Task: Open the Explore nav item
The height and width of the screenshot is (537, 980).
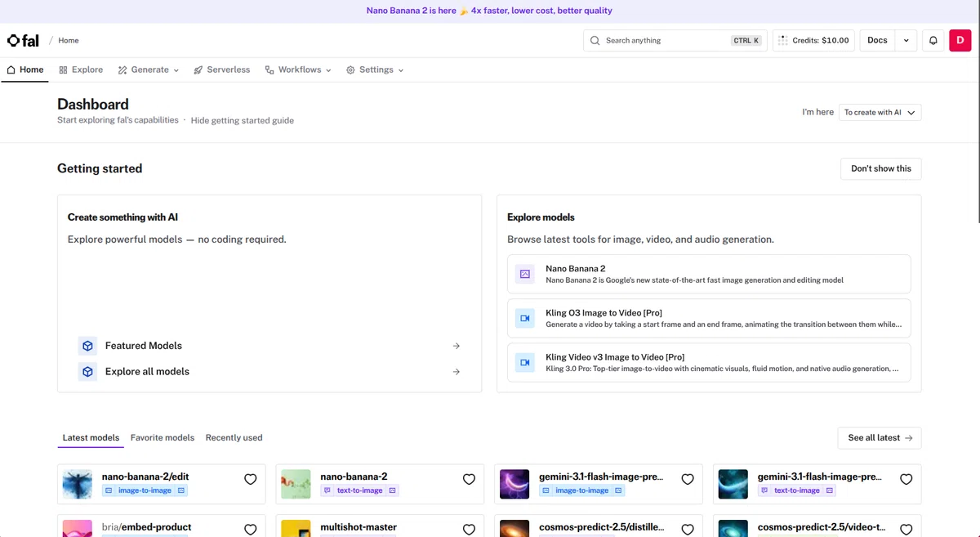Action: pyautogui.click(x=81, y=70)
